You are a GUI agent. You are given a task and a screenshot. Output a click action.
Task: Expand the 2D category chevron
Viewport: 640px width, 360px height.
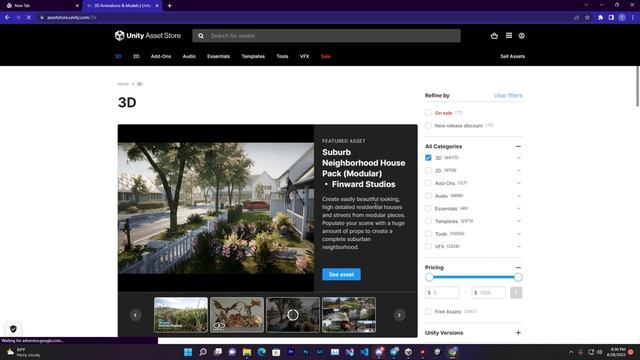(519, 171)
